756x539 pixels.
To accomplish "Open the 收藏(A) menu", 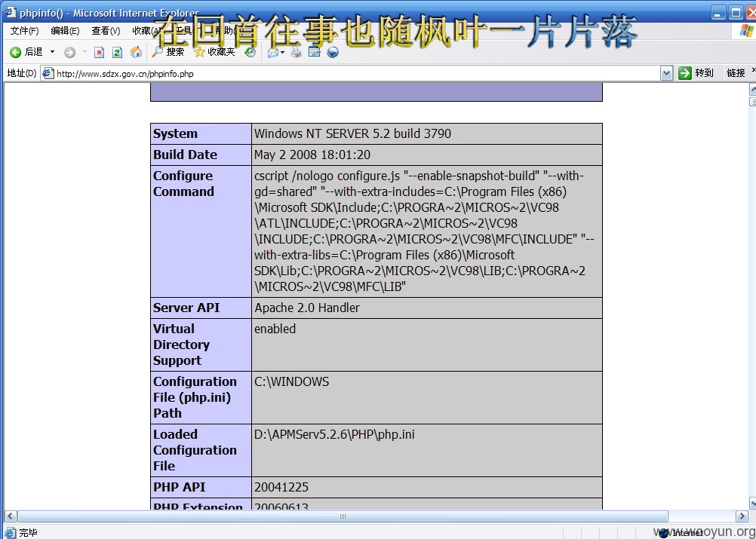I will (x=146, y=31).
